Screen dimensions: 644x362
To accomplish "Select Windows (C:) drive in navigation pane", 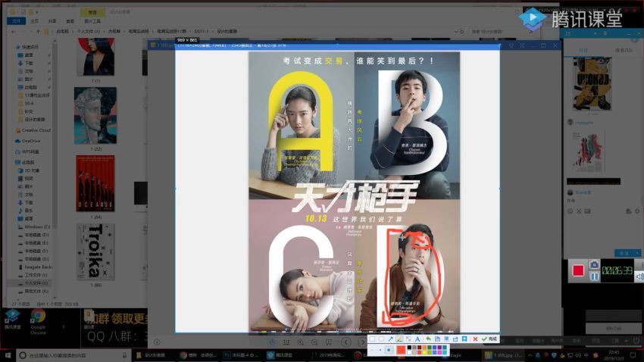I will tap(34, 226).
